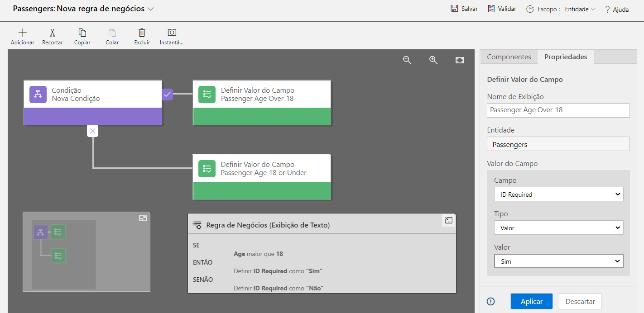Click the Adicionar plus icon
The width and height of the screenshot is (644, 313).
(x=22, y=33)
